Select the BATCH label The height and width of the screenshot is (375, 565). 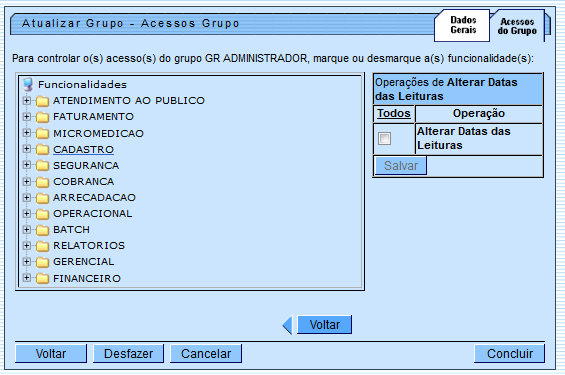click(x=71, y=230)
